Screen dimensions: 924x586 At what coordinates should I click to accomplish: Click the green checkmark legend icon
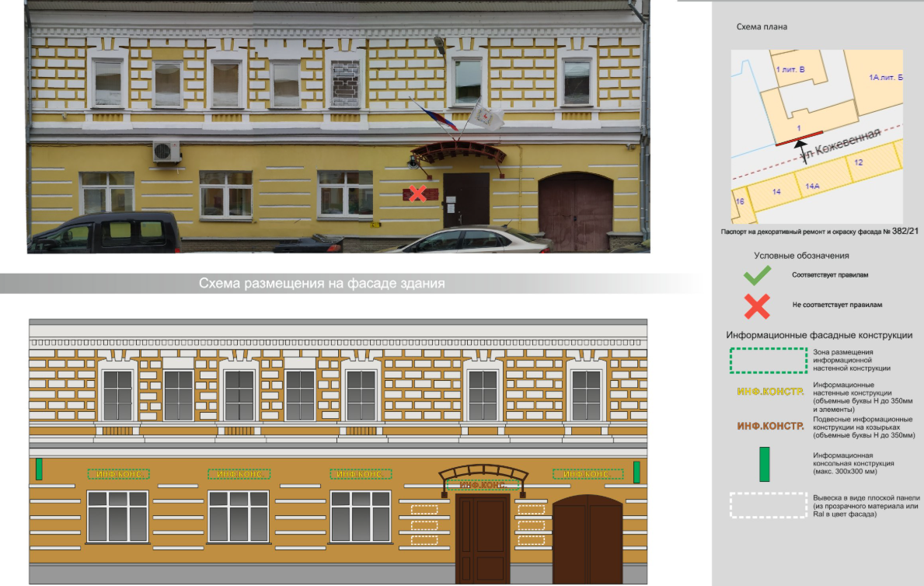point(757,275)
